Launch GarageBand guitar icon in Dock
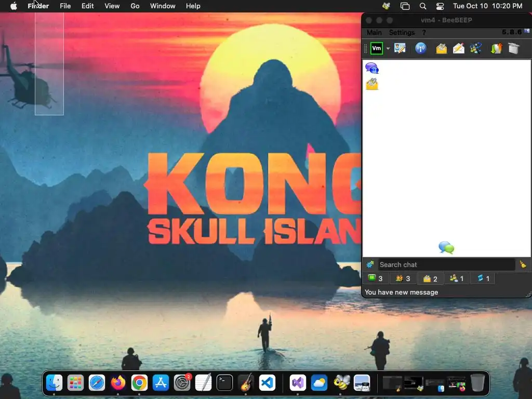532x399 pixels. (246, 383)
